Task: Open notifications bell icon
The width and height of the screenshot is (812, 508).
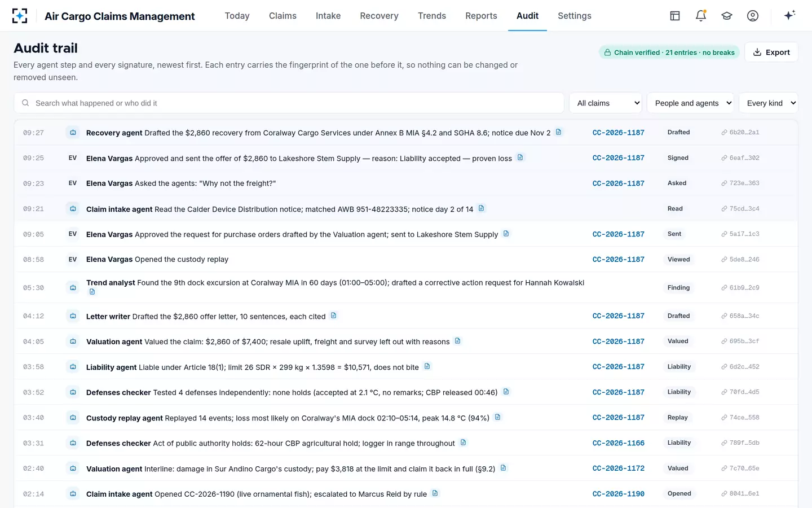Action: pyautogui.click(x=701, y=16)
